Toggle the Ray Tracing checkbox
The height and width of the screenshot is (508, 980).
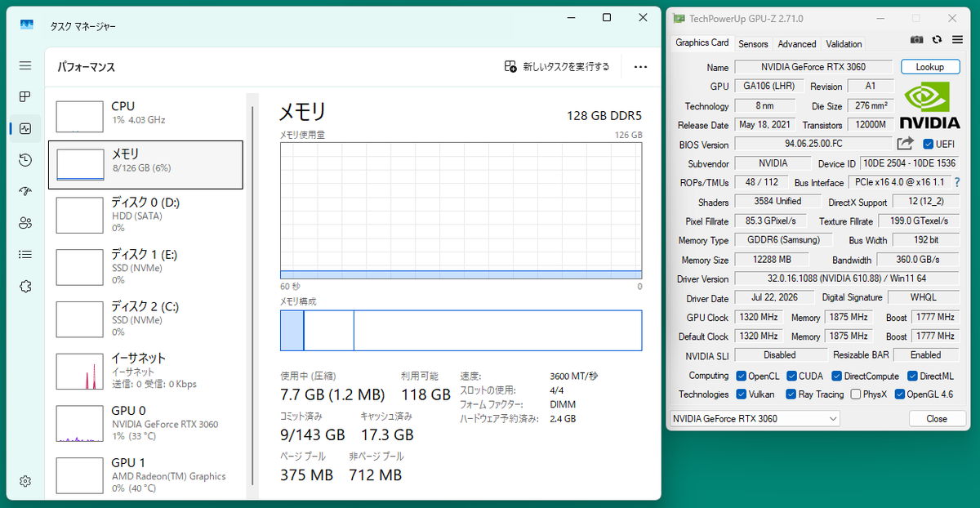coord(791,394)
